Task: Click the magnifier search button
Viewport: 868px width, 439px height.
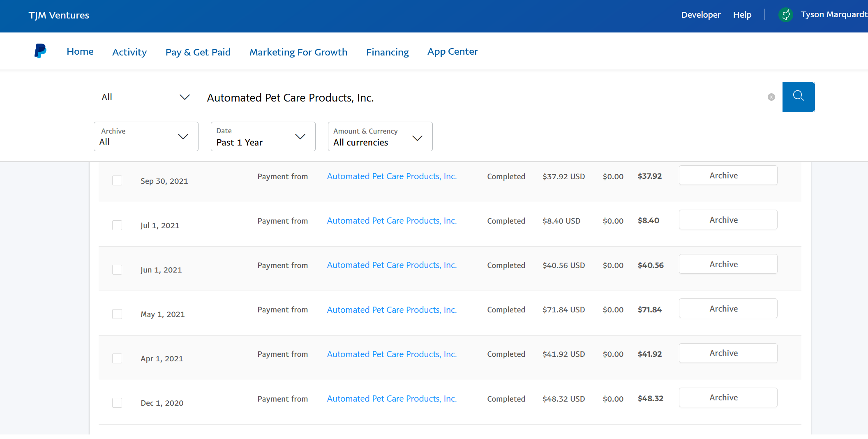Action: 799,97
